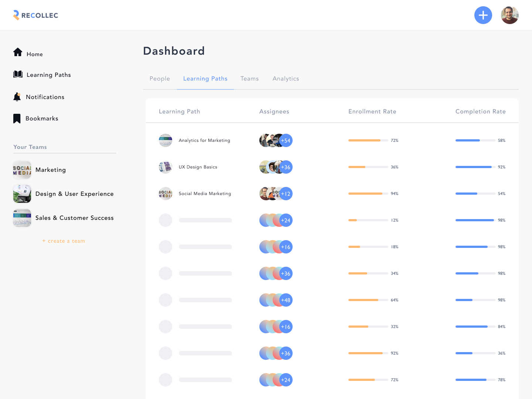Click the +12 assignees badge
This screenshot has height=399, width=532.
point(286,194)
